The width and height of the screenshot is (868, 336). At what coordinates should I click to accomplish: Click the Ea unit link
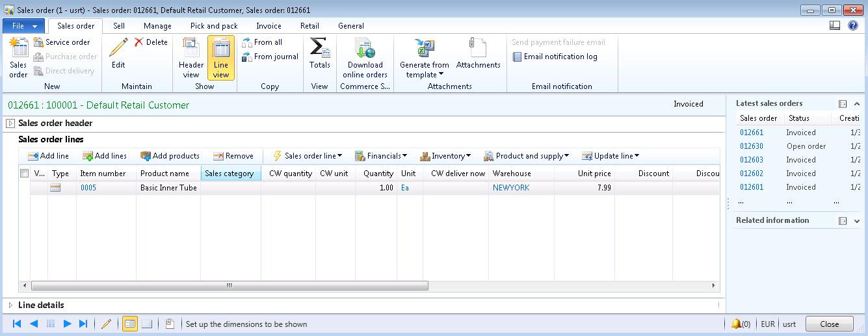pos(405,188)
